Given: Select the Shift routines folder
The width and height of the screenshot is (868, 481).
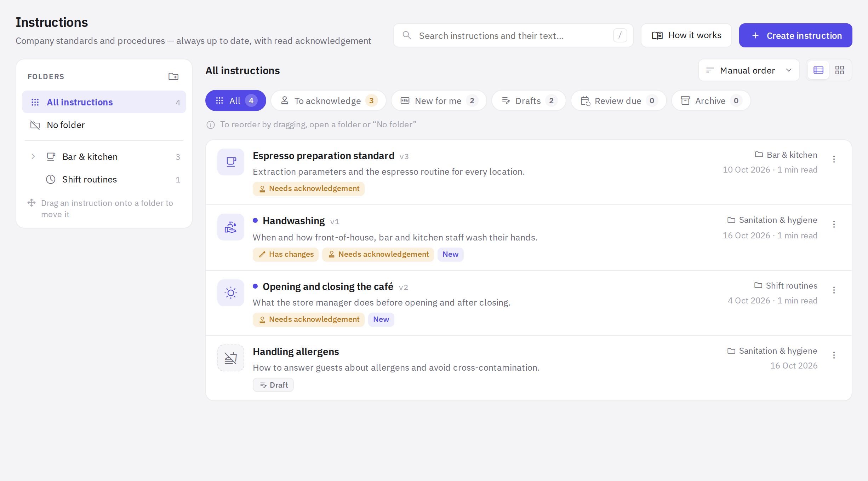Looking at the screenshot, I should click(104, 179).
